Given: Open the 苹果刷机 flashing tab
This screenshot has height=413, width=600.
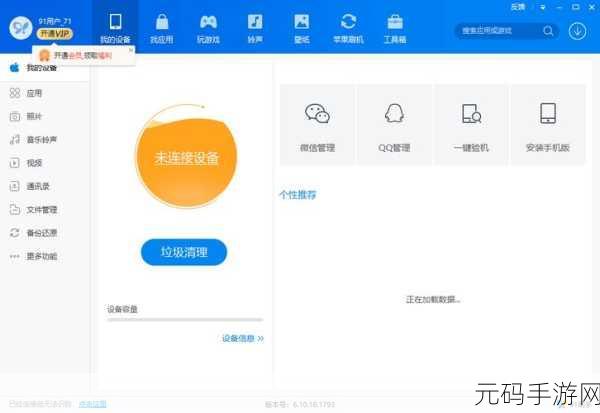Looking at the screenshot, I should coord(348,28).
